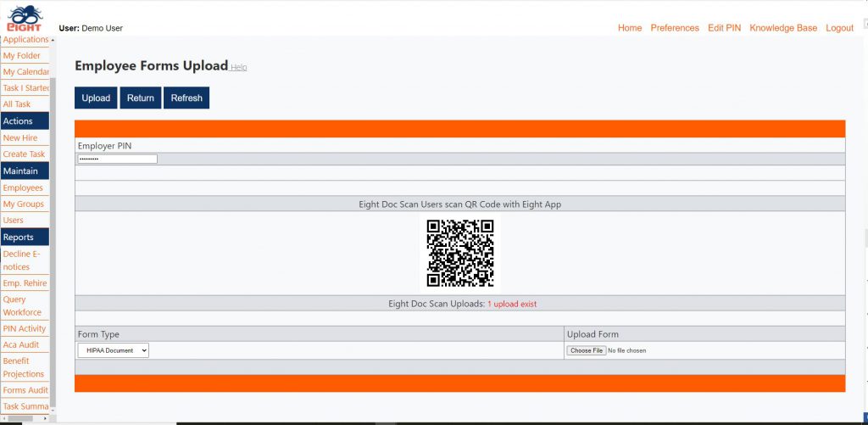Viewport: 868px width, 425px height.
Task: Click the Return button
Action: click(x=141, y=98)
